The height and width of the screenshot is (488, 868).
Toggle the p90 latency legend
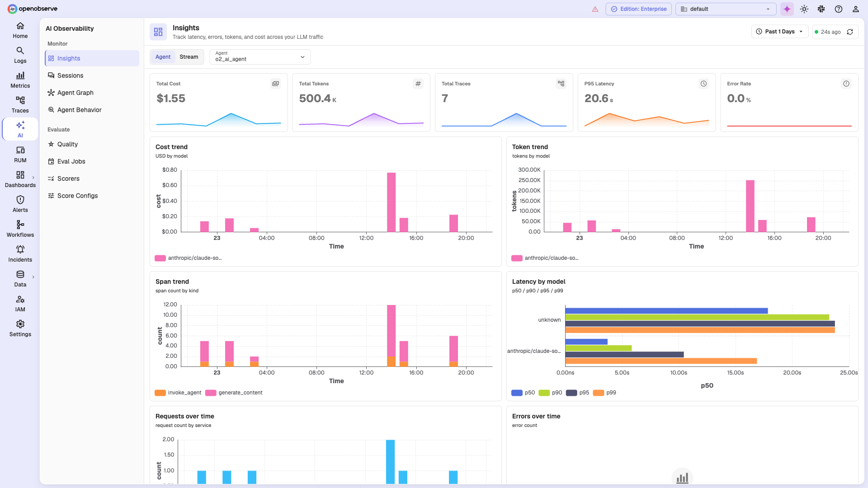pyautogui.click(x=550, y=393)
